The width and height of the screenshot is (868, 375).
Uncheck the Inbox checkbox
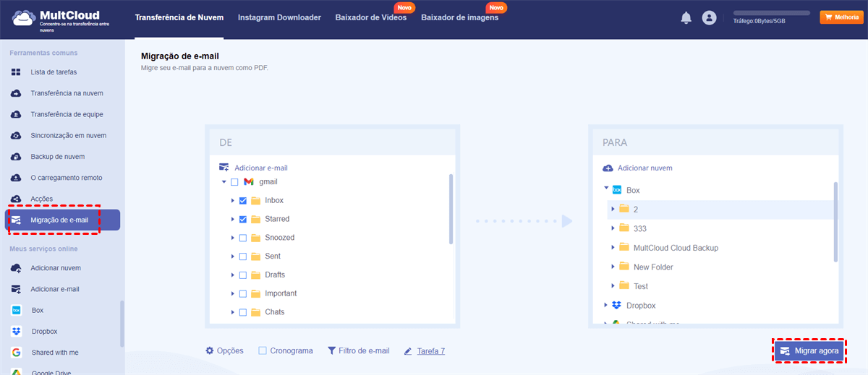point(243,200)
